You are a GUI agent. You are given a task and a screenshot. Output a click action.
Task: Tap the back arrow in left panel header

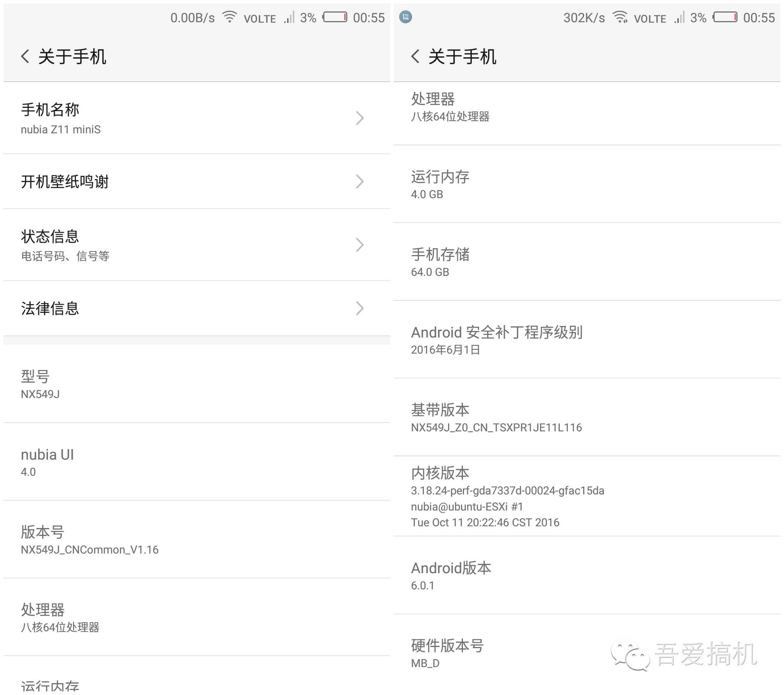click(25, 57)
